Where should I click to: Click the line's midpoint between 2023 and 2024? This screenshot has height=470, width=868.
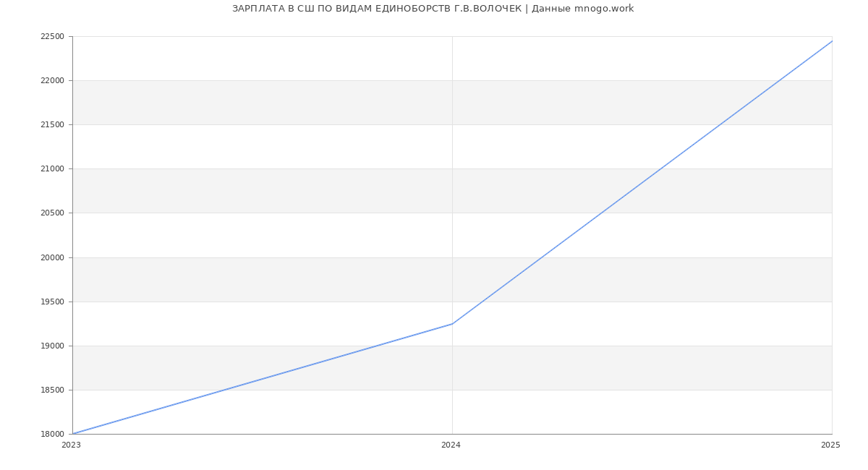(263, 379)
